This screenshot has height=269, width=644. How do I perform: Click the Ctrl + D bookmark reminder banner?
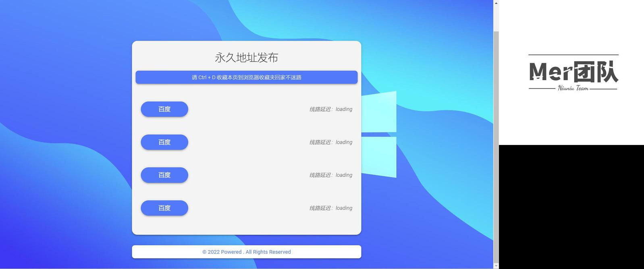247,77
